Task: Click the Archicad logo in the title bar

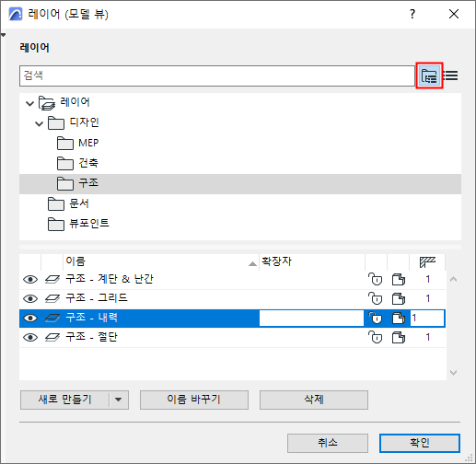Action: pyautogui.click(x=16, y=14)
